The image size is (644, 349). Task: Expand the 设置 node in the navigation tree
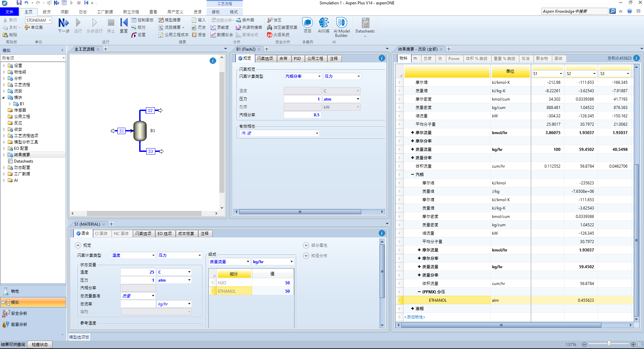[x=4, y=66]
